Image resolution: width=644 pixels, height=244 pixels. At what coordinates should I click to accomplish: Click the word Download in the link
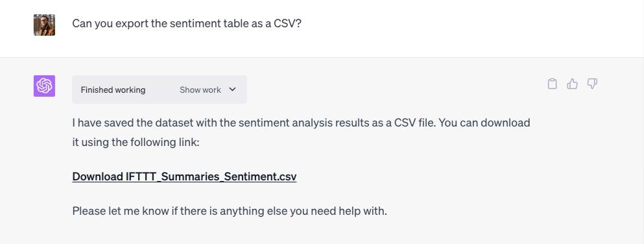click(x=98, y=177)
